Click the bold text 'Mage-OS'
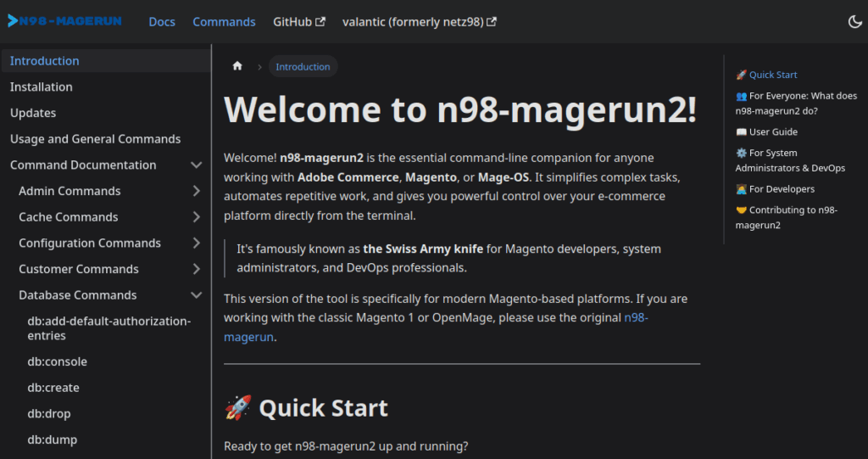Image resolution: width=868 pixels, height=459 pixels. (504, 178)
